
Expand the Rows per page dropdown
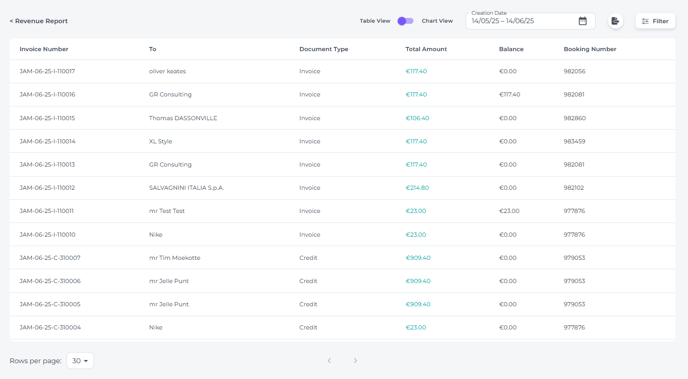pyautogui.click(x=80, y=361)
